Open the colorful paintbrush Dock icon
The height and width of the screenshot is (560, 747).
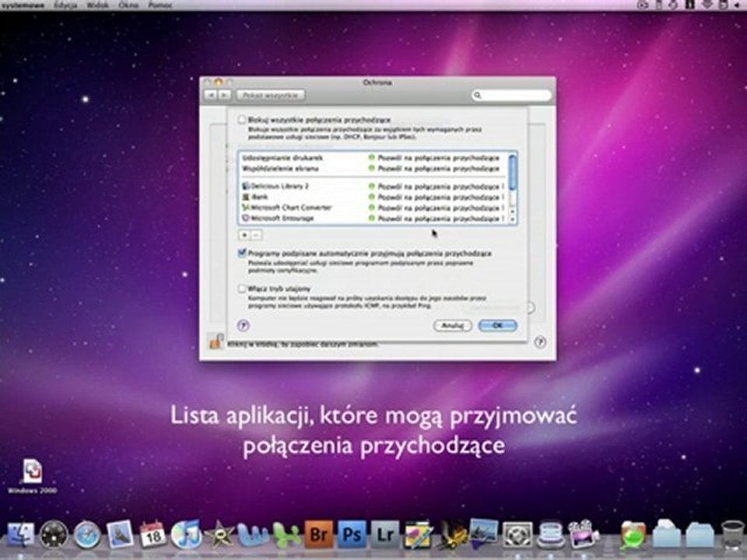tap(419, 534)
